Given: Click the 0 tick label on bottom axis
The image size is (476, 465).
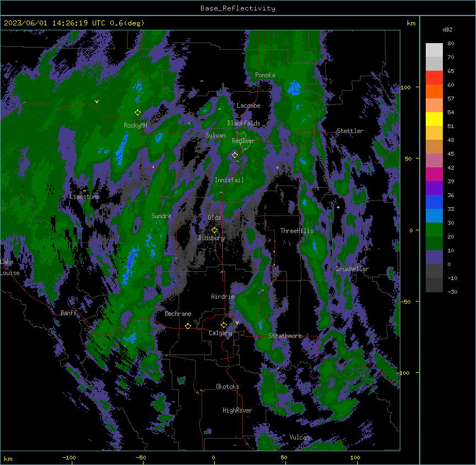Looking at the screenshot, I should click(213, 457).
